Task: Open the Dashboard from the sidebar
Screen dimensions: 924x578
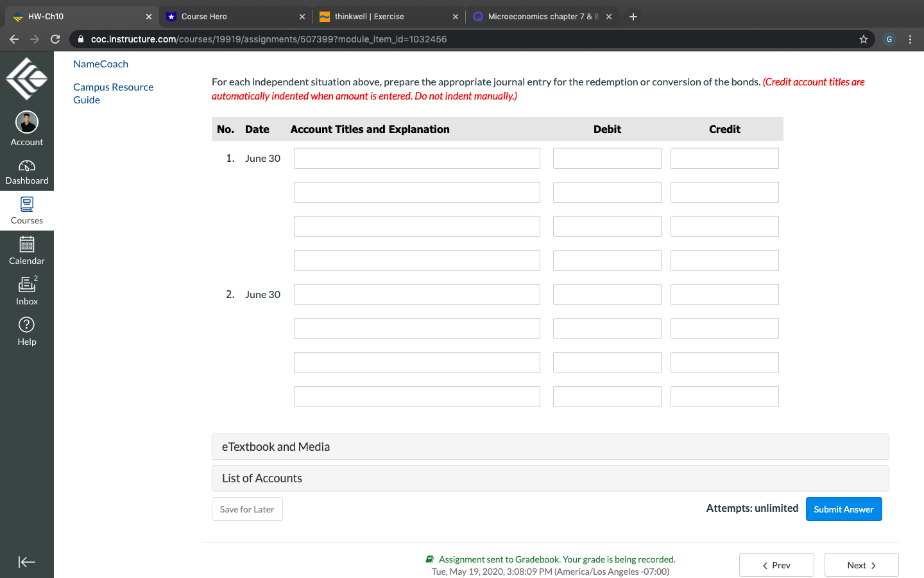Action: pos(27,170)
